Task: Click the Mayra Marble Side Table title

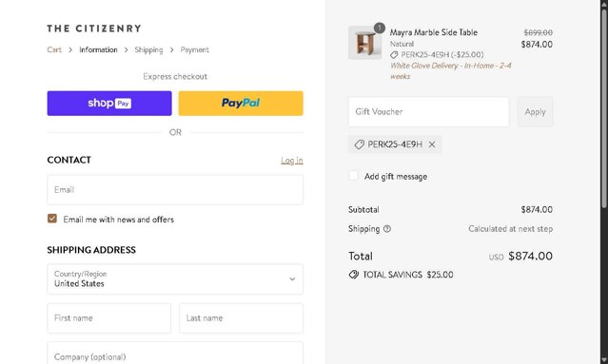Action: [434, 32]
